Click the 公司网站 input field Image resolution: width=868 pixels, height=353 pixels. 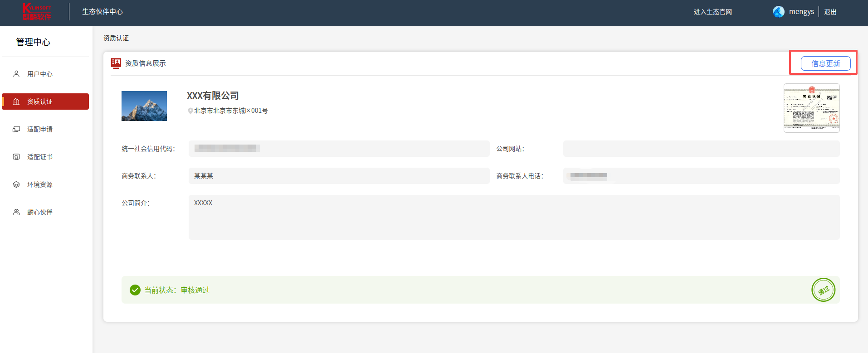tap(701, 149)
